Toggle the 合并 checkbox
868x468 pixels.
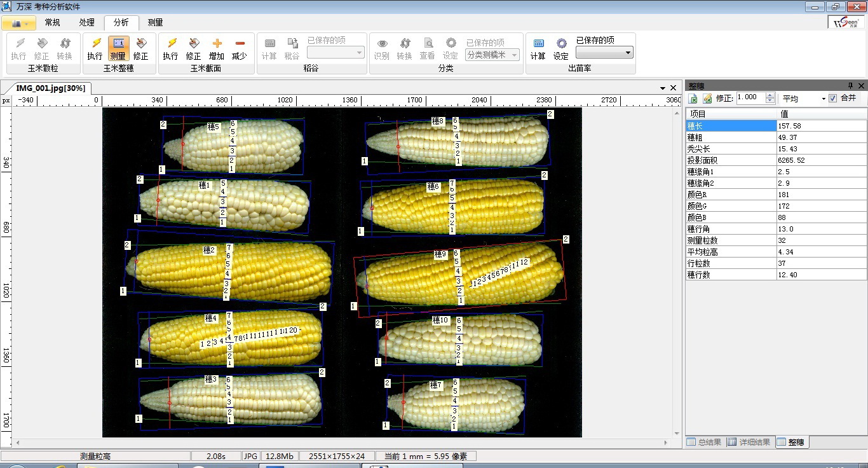(833, 99)
